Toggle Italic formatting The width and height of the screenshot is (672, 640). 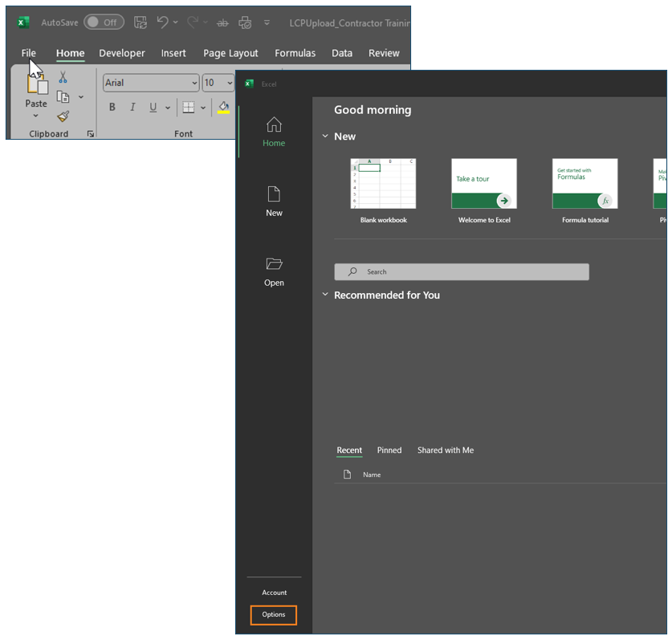point(132,107)
